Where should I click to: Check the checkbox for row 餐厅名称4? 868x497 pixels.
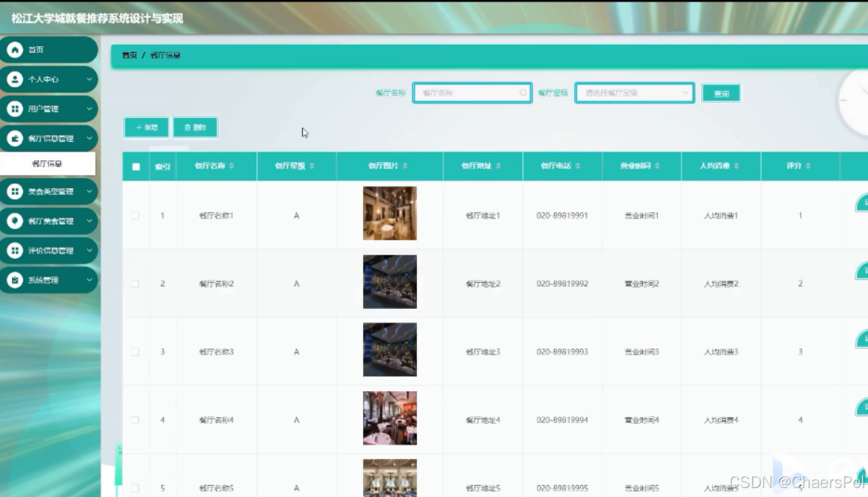pyautogui.click(x=135, y=420)
